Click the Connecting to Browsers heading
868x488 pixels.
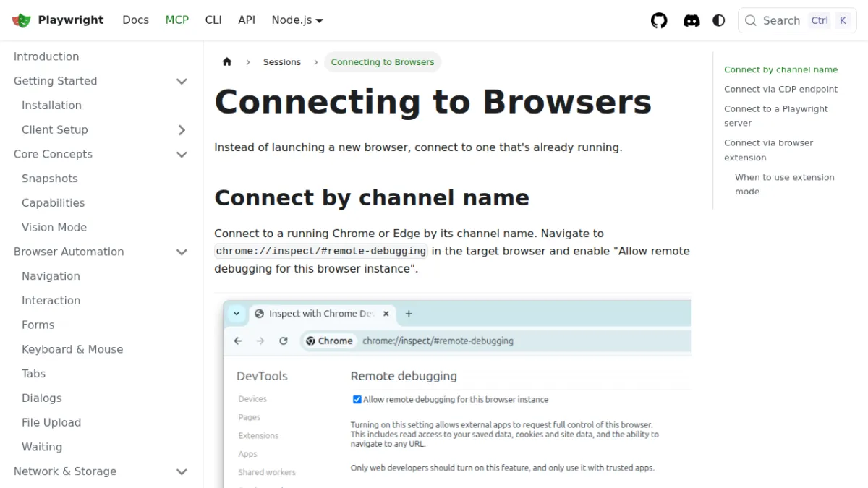pyautogui.click(x=433, y=102)
